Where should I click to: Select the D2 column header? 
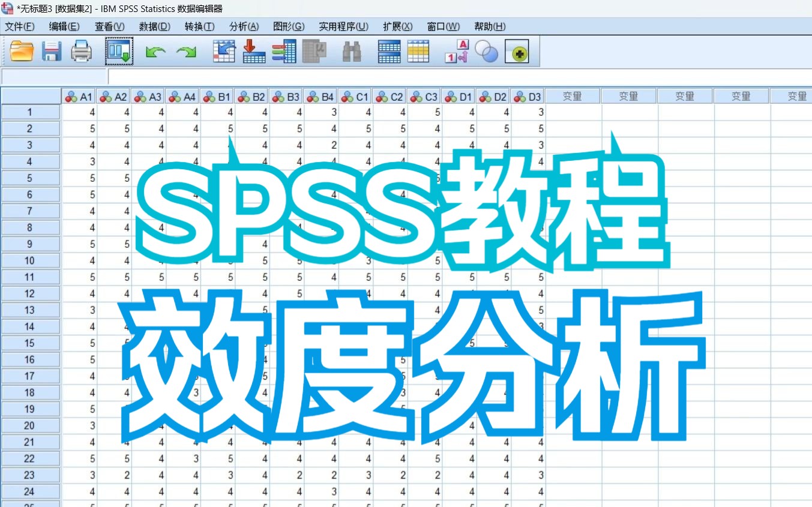[493, 97]
